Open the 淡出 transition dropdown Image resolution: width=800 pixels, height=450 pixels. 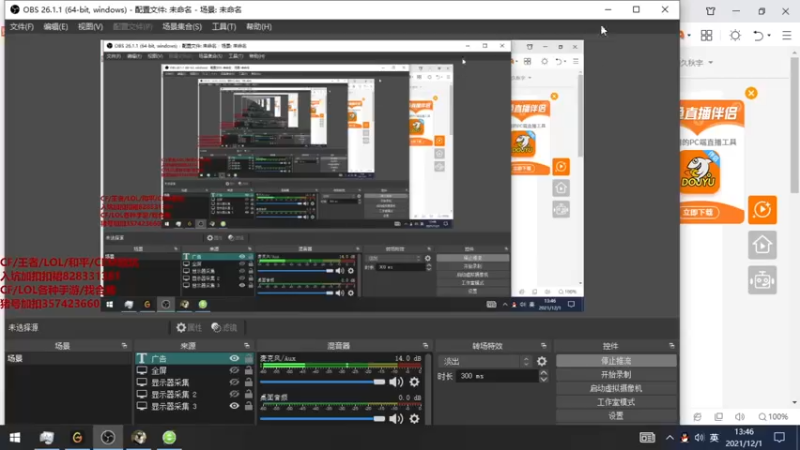(x=486, y=361)
